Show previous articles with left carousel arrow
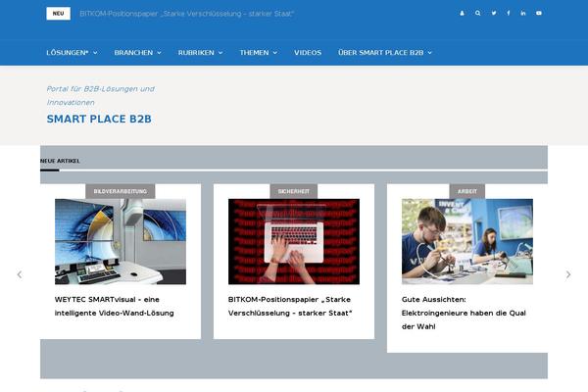 (x=20, y=274)
